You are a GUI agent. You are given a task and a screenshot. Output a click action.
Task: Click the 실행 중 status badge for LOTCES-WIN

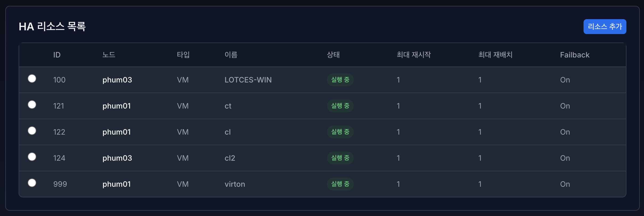point(340,80)
